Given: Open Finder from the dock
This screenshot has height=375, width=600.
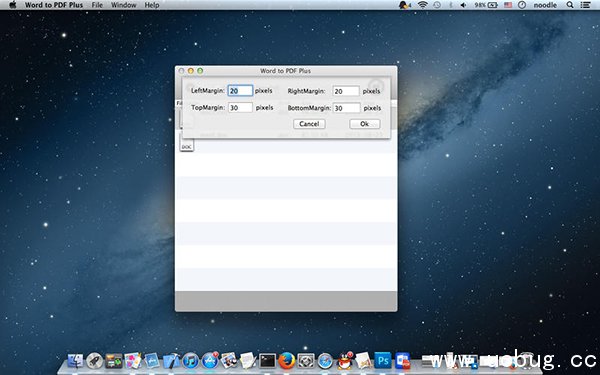Looking at the screenshot, I should coord(75,360).
